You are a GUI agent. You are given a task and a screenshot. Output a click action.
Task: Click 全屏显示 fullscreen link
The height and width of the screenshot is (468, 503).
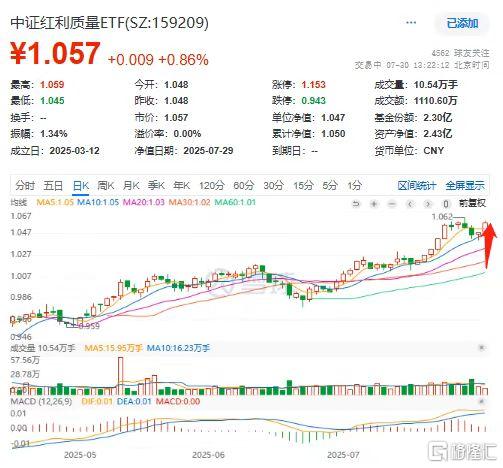pos(465,185)
